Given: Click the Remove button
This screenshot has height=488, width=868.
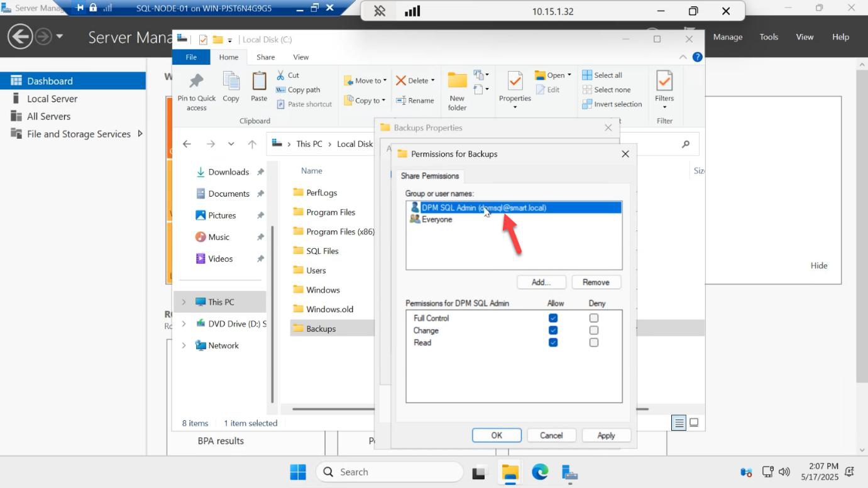Looking at the screenshot, I should click(596, 282).
